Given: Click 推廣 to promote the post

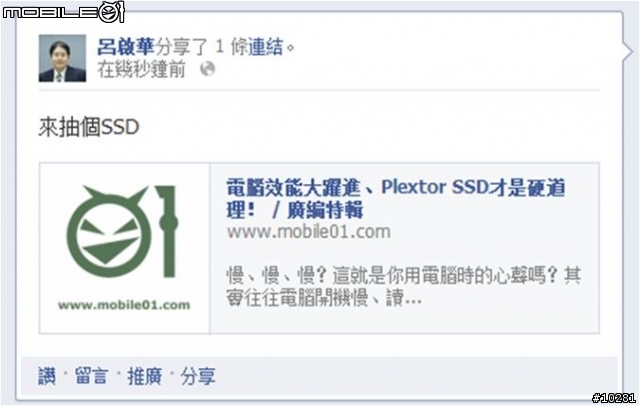Looking at the screenshot, I should (x=145, y=375).
